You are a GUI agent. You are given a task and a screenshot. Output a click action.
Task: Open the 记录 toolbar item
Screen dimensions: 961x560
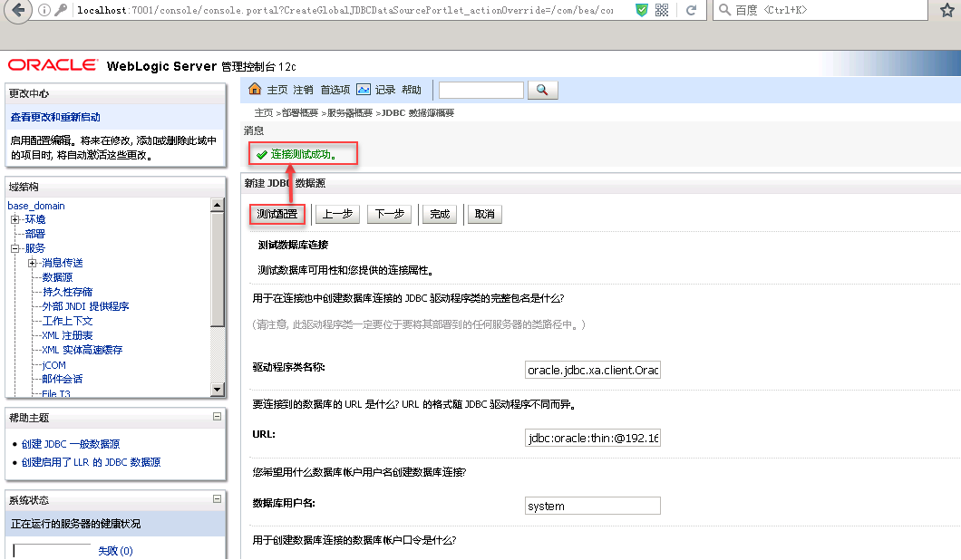(x=385, y=90)
